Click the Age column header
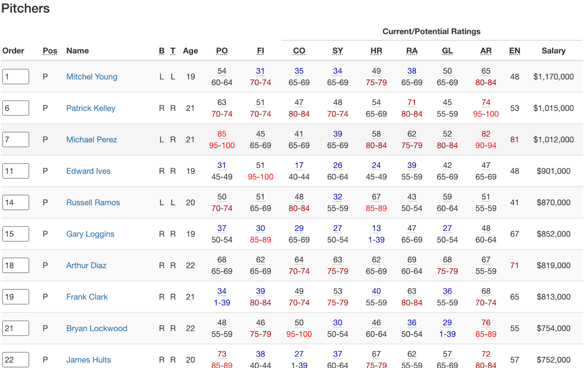The image size is (588, 368). 190,51
